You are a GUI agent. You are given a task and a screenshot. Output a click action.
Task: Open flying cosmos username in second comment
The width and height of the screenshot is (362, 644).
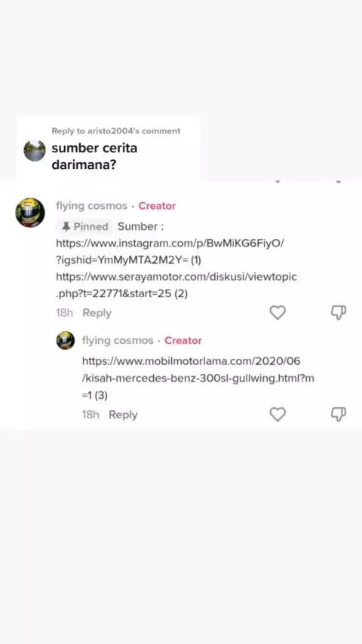point(118,341)
